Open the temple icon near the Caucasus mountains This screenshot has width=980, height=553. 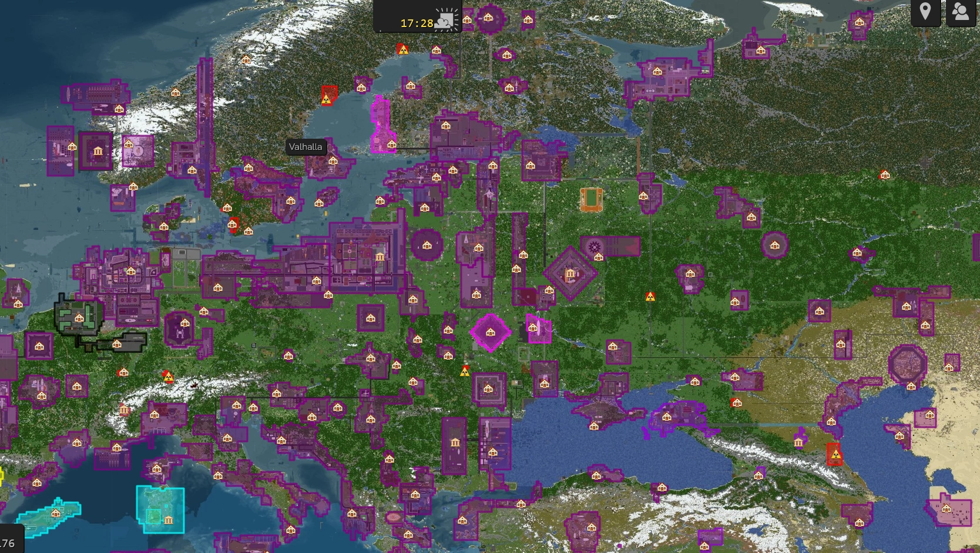pos(798,442)
